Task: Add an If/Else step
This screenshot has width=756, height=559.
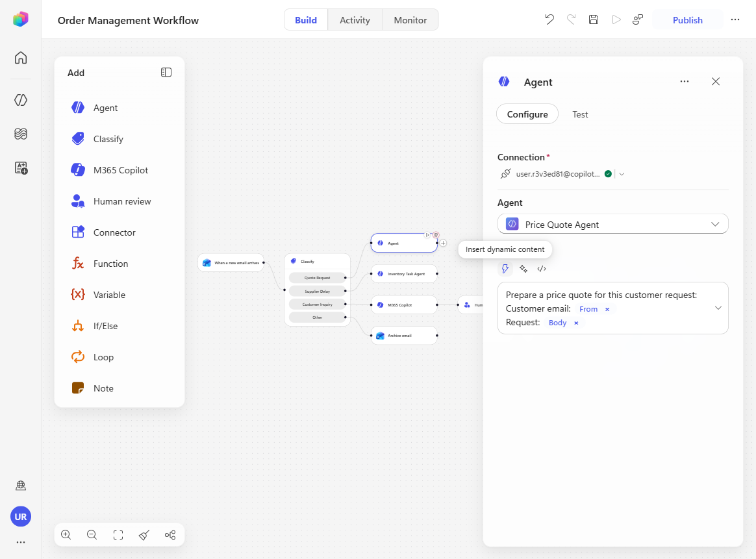Action: [x=120, y=326]
